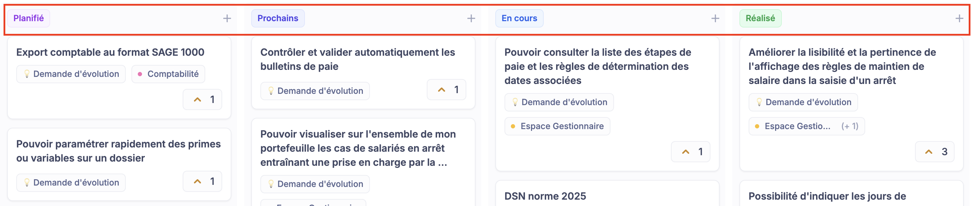
Task: Select the Planifié column label
Action: (x=29, y=18)
